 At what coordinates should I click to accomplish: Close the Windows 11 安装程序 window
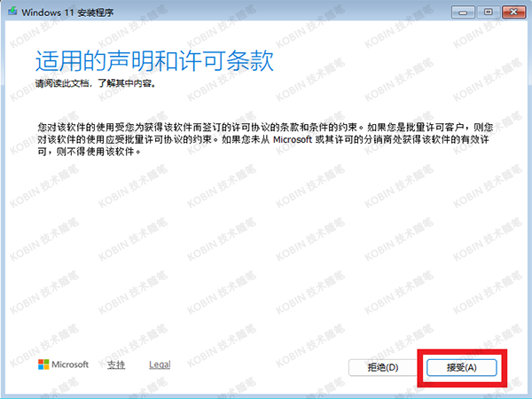click(513, 12)
